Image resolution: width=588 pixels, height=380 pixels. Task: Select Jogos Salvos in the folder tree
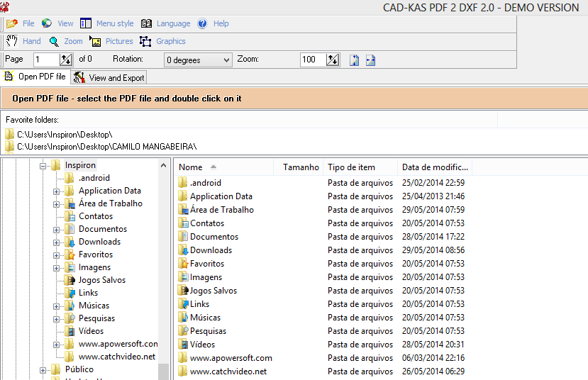tap(102, 280)
